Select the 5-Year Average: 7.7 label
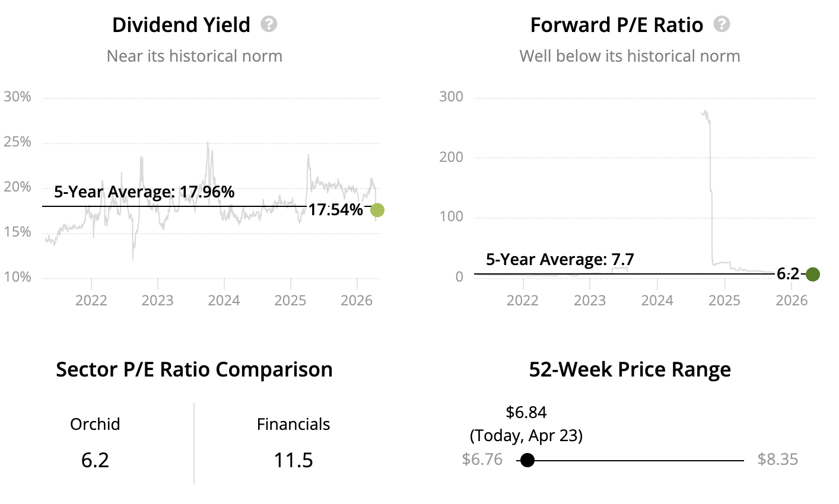Screen dimensions: 839x504 [x=560, y=260]
